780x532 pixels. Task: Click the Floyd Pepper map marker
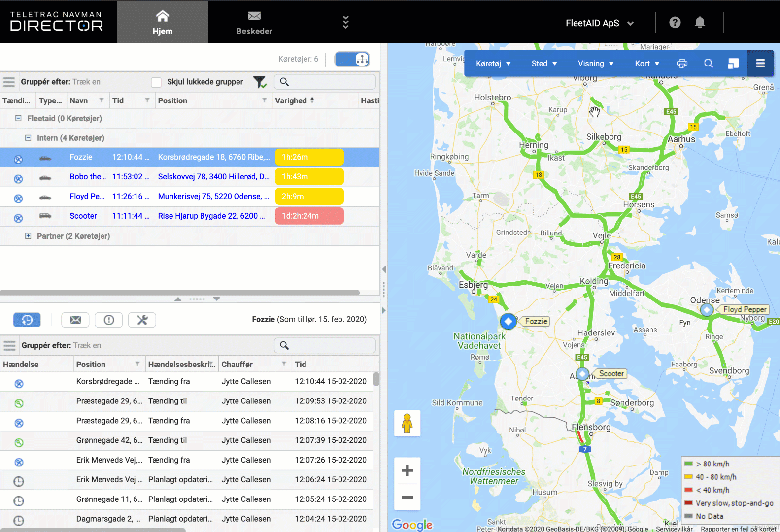click(x=707, y=310)
